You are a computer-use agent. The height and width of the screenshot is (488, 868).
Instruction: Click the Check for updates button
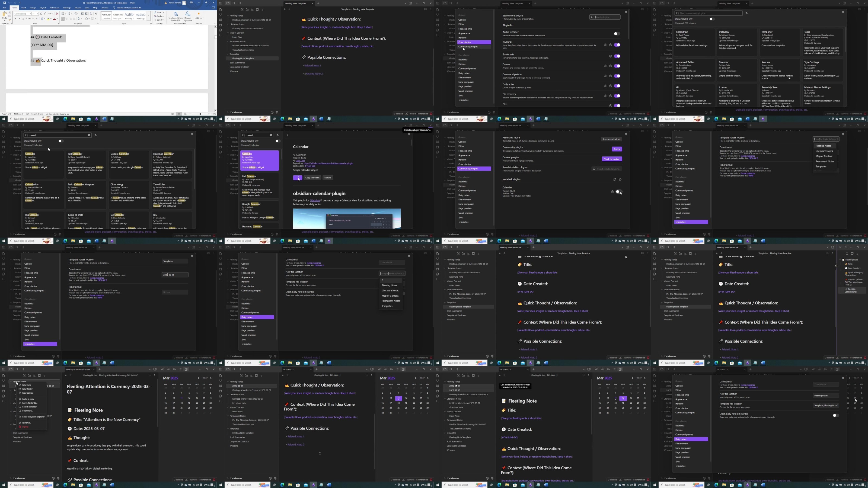coord(612,159)
